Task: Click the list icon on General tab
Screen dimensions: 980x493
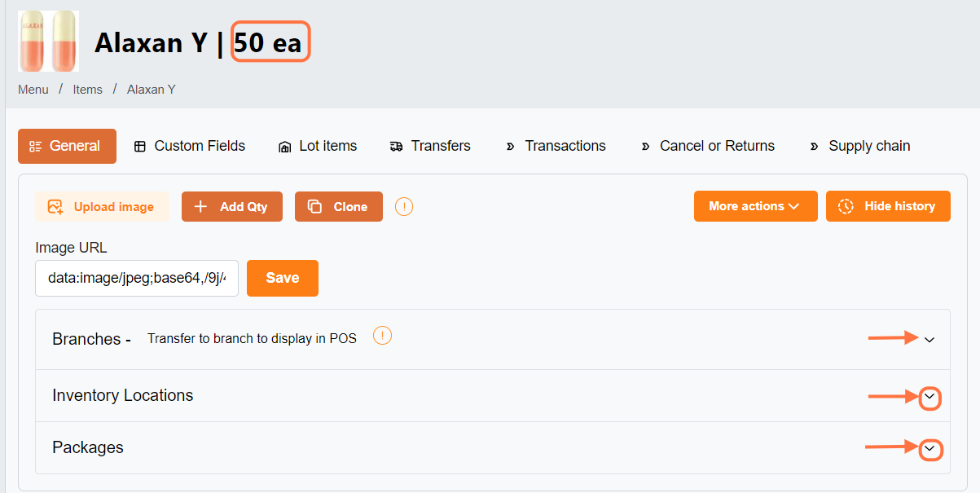Action: [35, 147]
